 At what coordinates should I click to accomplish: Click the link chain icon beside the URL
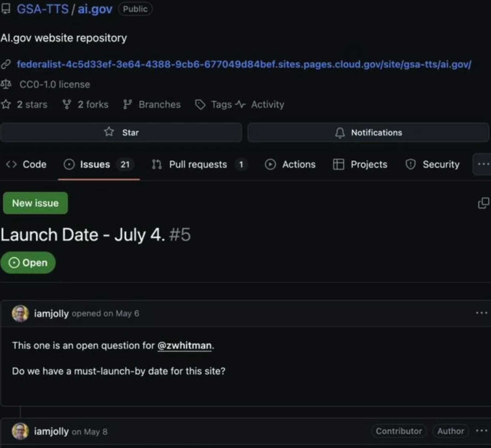[6, 64]
